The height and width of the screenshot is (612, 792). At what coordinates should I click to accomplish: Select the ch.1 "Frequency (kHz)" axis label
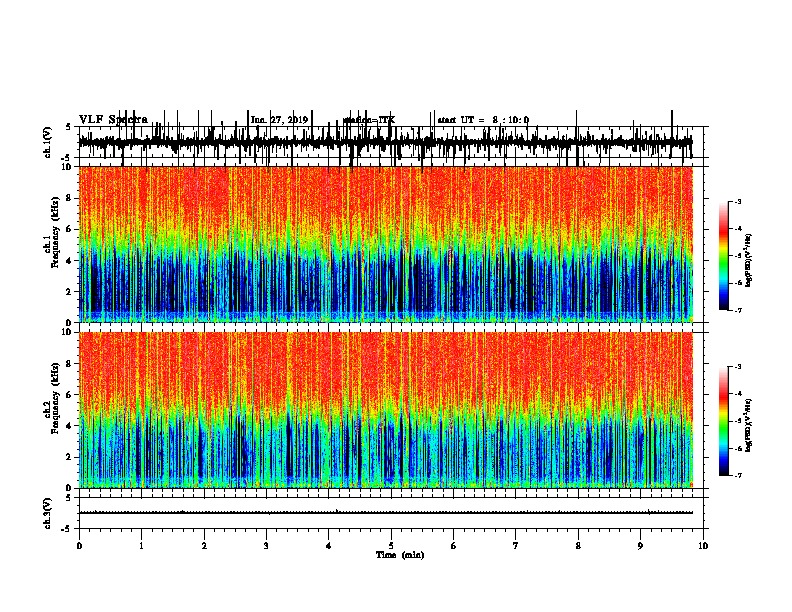point(55,232)
